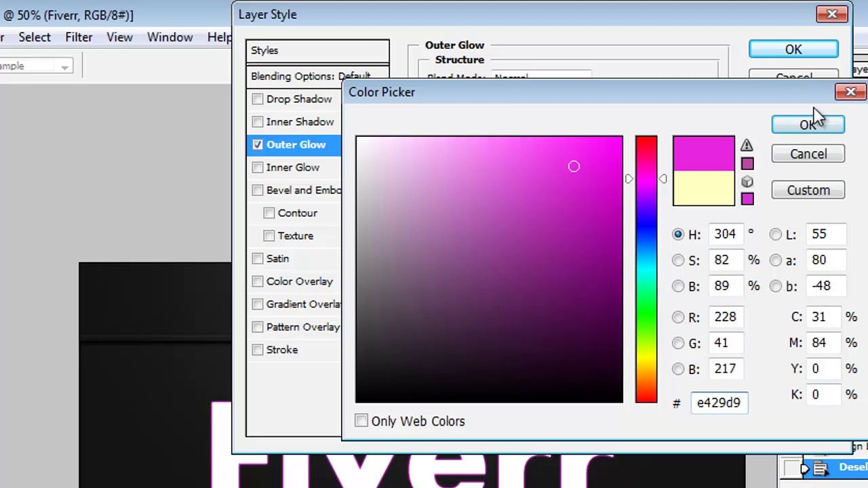The width and height of the screenshot is (868, 488).
Task: Enable the Contour checkbox
Action: (x=269, y=213)
